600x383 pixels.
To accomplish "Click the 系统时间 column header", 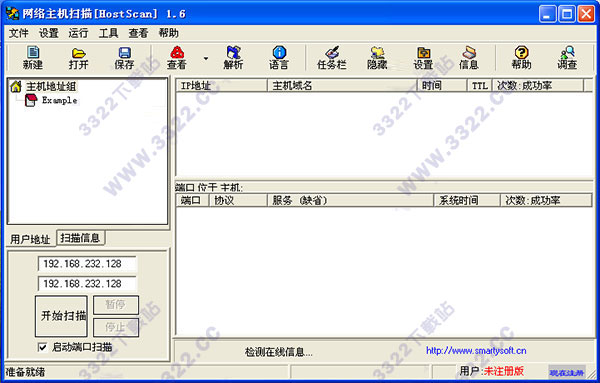I will click(x=467, y=200).
